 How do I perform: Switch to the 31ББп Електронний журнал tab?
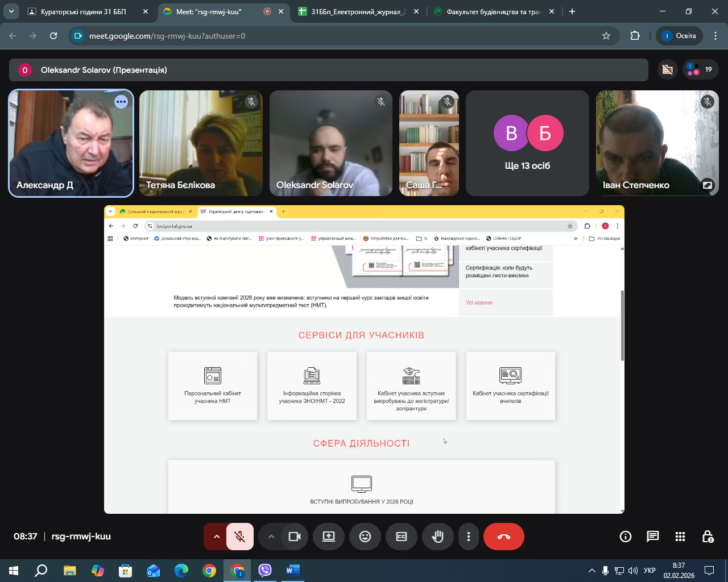click(358, 11)
